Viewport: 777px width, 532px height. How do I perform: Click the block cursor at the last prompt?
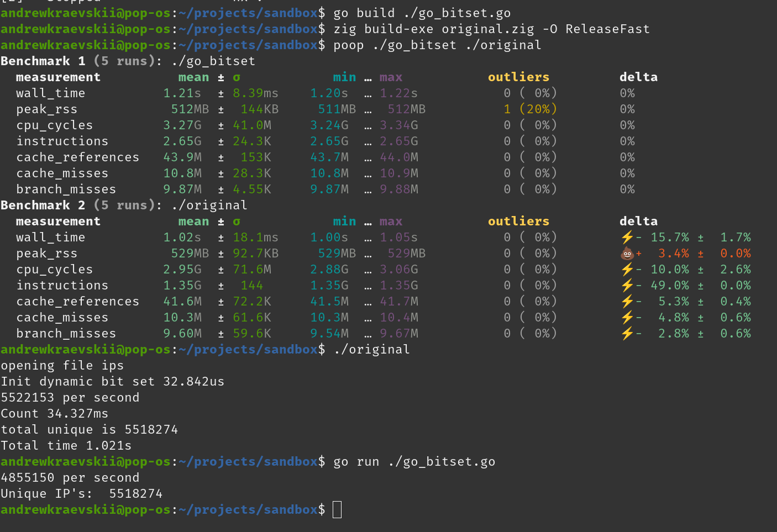pos(337,509)
